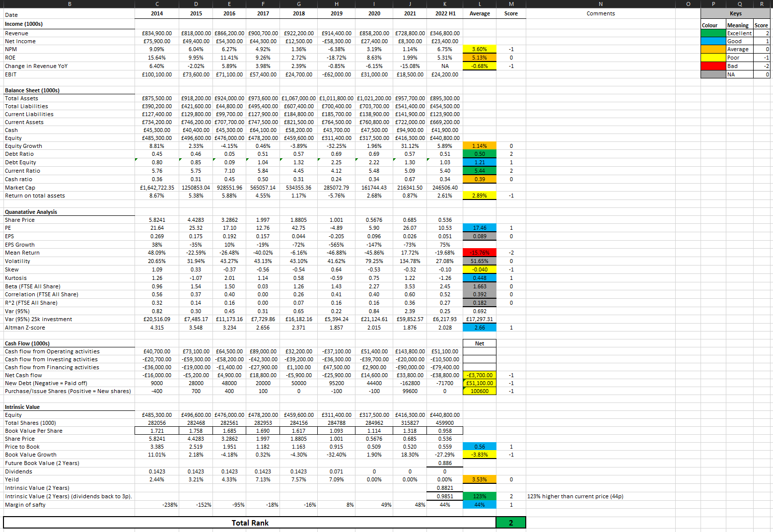Image resolution: width=773 pixels, height=532 pixels.
Task: Select the yellow -0.68% revenue change average
Action: (x=480, y=66)
